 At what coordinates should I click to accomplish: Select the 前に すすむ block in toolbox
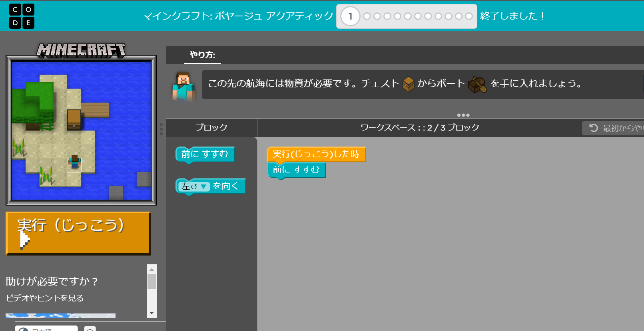pyautogui.click(x=205, y=155)
